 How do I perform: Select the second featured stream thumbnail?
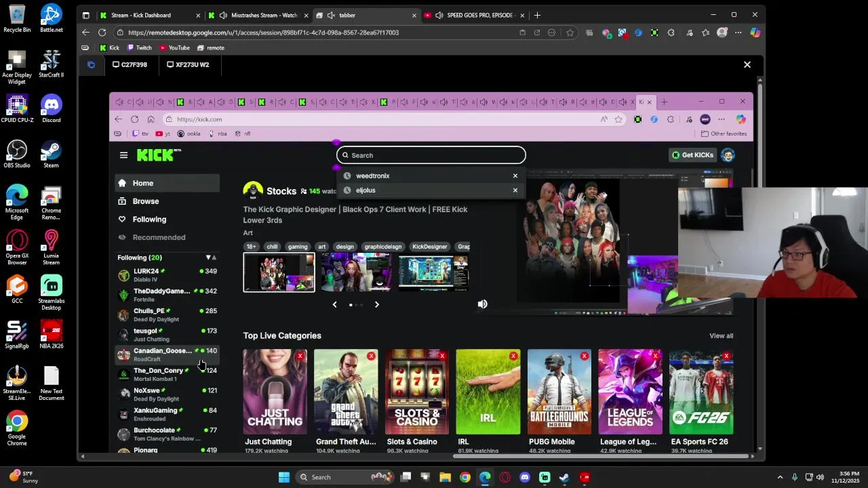pyautogui.click(x=356, y=272)
